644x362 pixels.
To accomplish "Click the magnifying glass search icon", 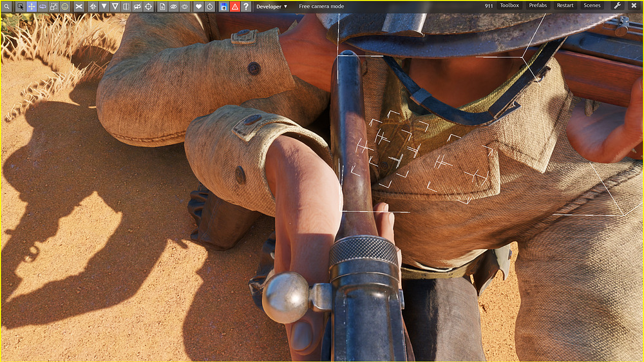I will click(x=6, y=6).
